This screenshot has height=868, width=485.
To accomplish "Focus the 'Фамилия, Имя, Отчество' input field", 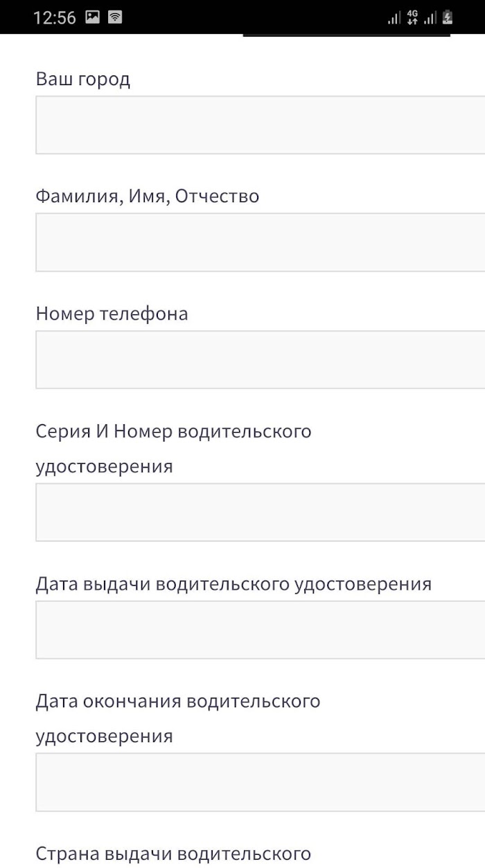I will 261,242.
